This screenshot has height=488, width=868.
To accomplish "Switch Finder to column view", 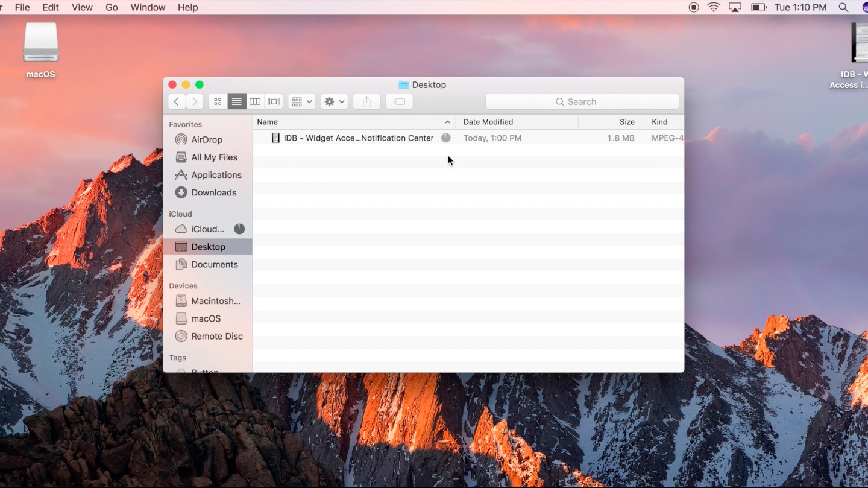I will tap(255, 102).
